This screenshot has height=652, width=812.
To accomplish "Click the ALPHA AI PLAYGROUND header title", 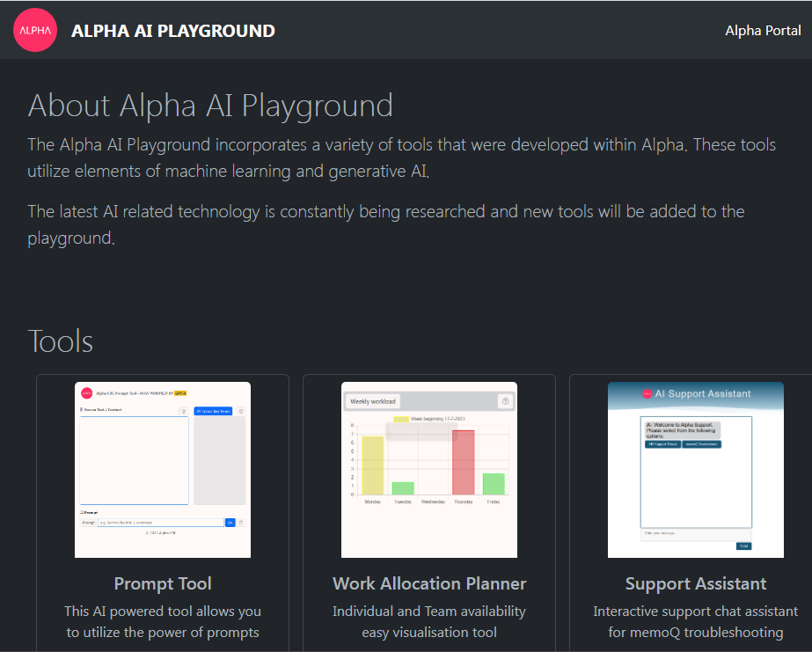I will (172, 31).
